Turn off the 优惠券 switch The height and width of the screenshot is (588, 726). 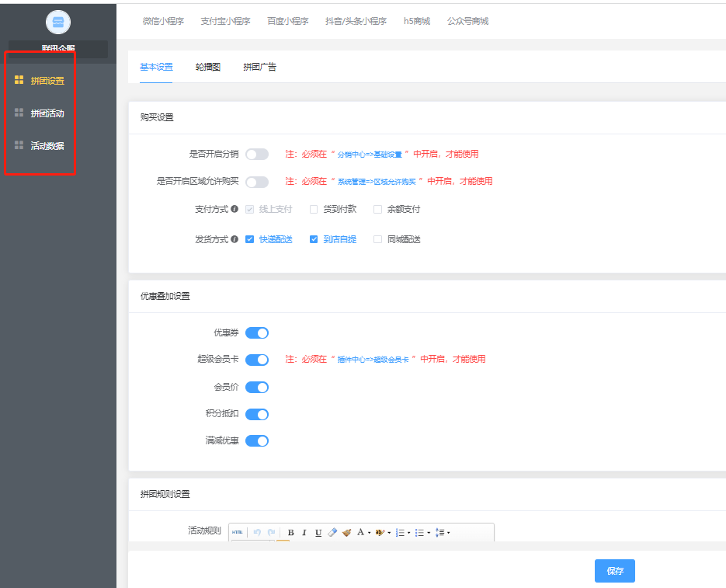[257, 332]
